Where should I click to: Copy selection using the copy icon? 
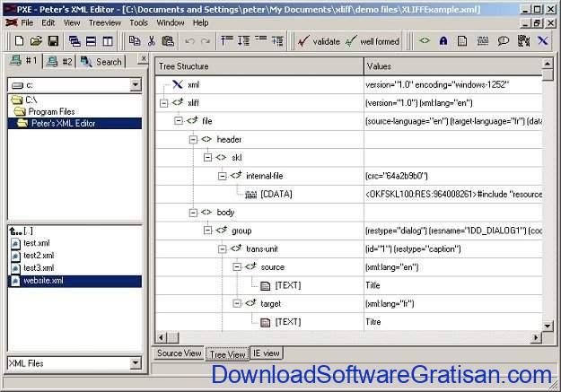pyautogui.click(x=134, y=40)
